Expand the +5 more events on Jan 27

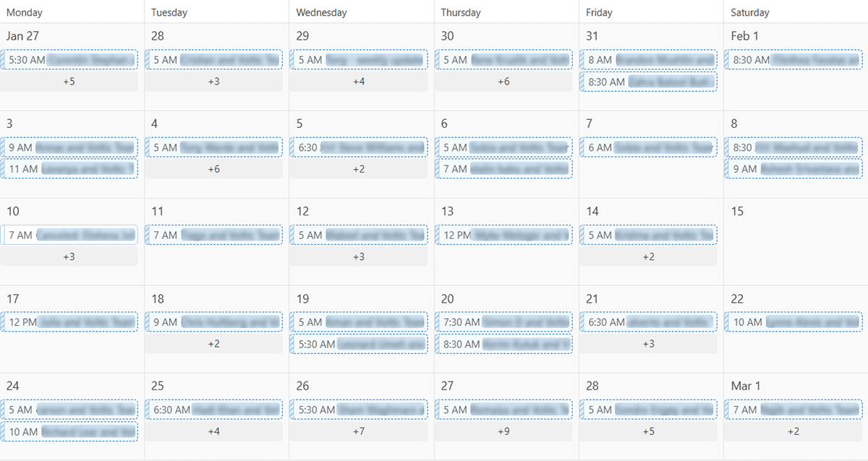pos(69,82)
